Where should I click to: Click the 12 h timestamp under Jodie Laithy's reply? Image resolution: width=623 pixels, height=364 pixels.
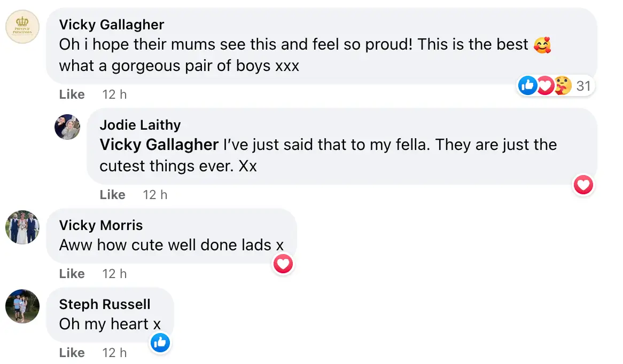(x=155, y=194)
